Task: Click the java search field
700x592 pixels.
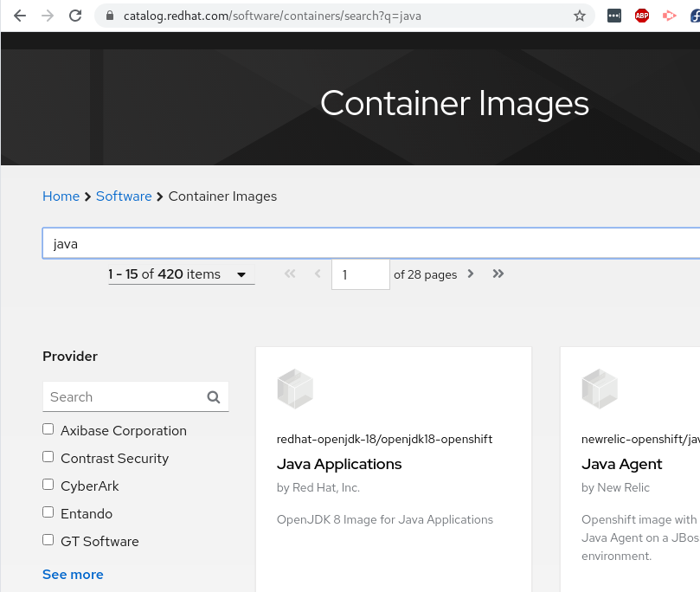Action: click(371, 243)
